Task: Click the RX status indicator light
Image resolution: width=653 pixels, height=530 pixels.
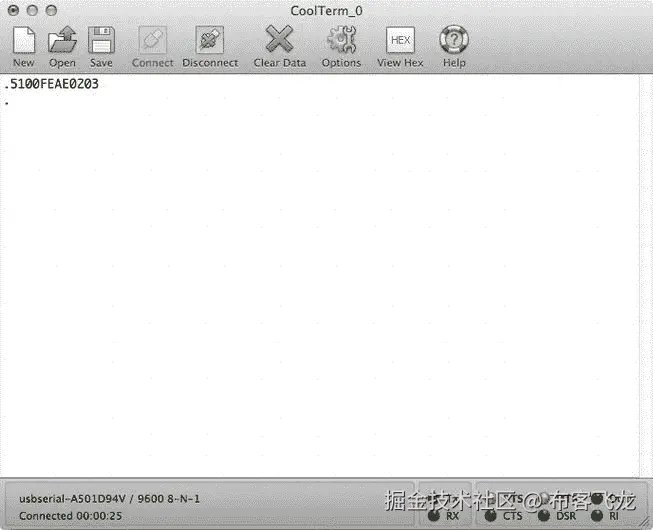Action: (x=434, y=516)
